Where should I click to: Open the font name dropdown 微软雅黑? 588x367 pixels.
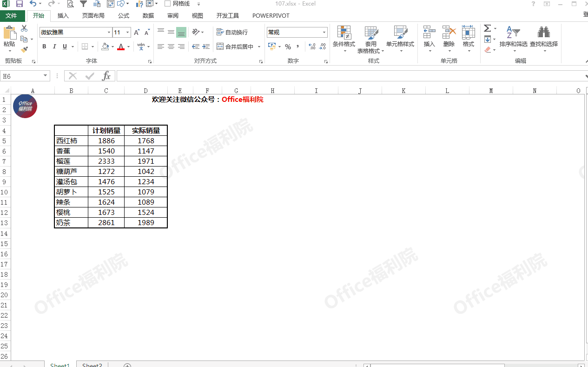[x=109, y=32]
